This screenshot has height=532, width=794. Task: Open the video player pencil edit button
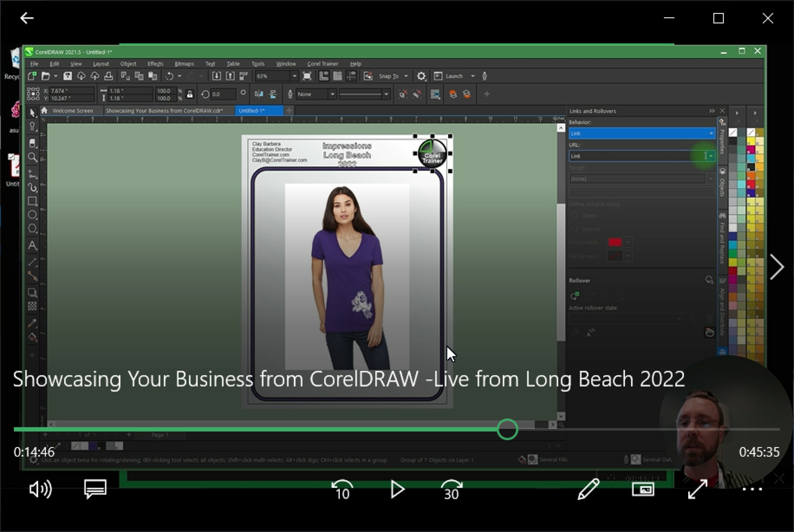pyautogui.click(x=588, y=489)
